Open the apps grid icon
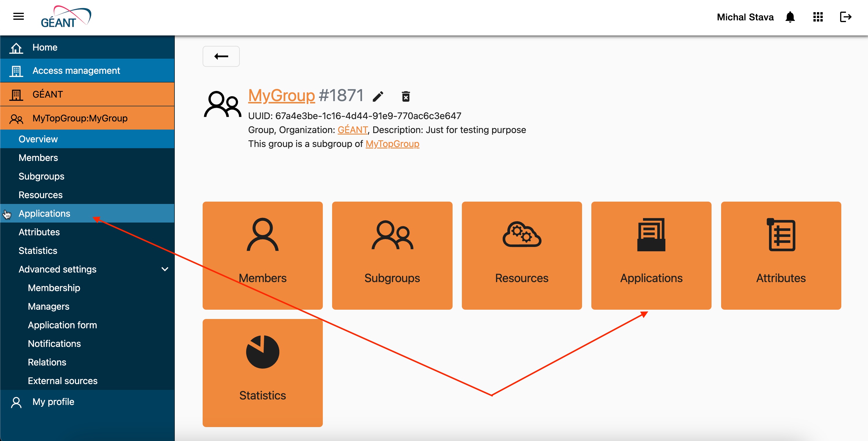The height and width of the screenshot is (441, 868). (818, 17)
